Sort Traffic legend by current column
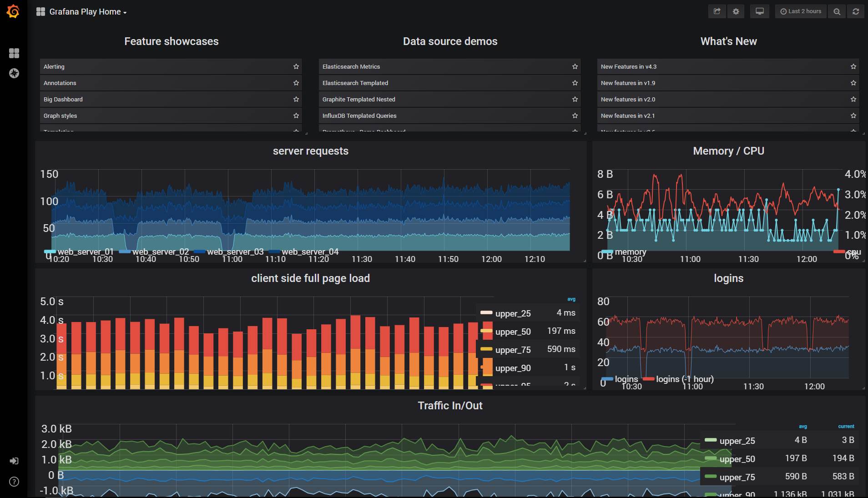 point(846,427)
